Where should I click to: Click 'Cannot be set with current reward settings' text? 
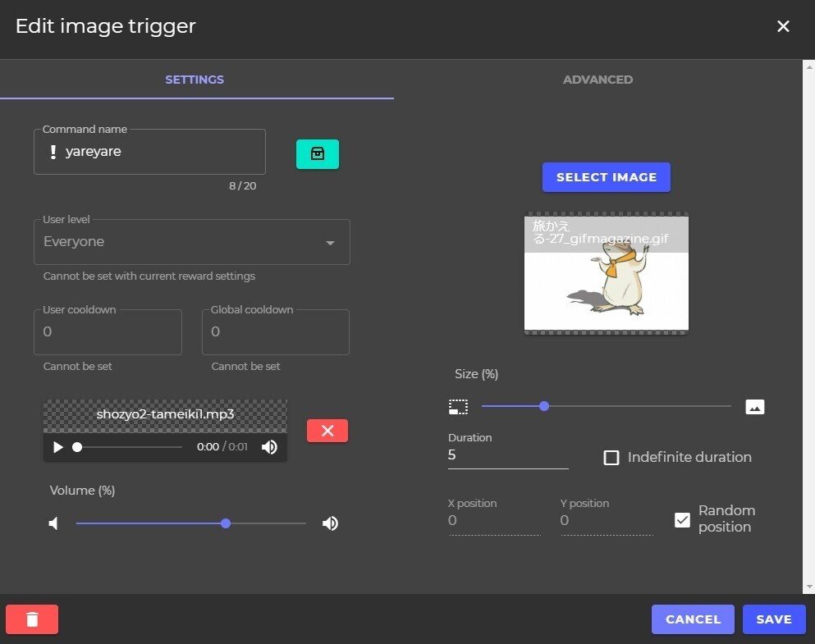click(x=149, y=276)
